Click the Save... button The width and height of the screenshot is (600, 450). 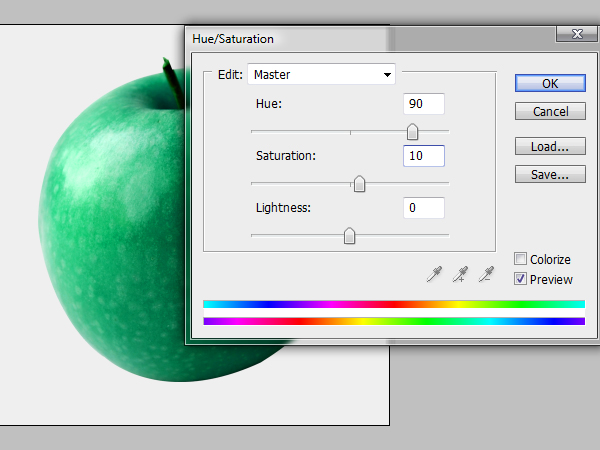pyautogui.click(x=550, y=174)
